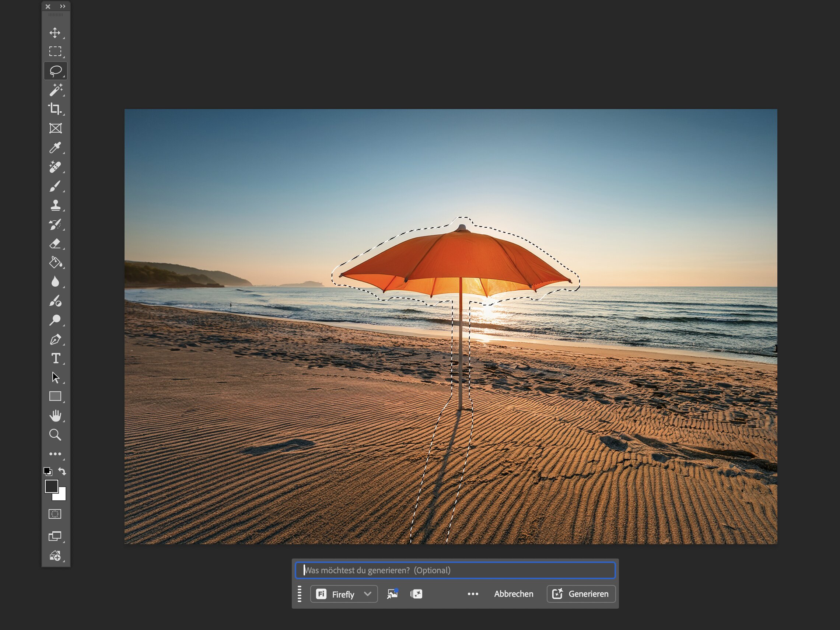
Task: Select the Paint Bucket tool
Action: click(55, 263)
